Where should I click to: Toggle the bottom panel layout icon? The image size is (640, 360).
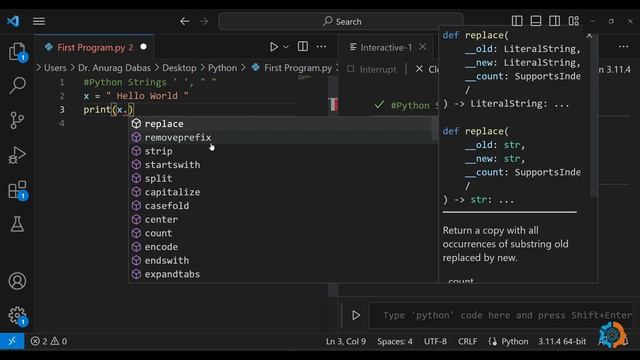coord(536,21)
